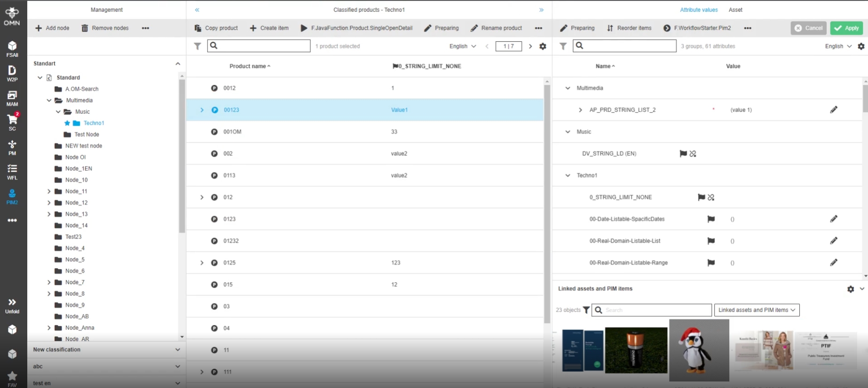Screen dimensions: 868x388
Task: Open the WFL workflow module
Action: tap(12, 172)
